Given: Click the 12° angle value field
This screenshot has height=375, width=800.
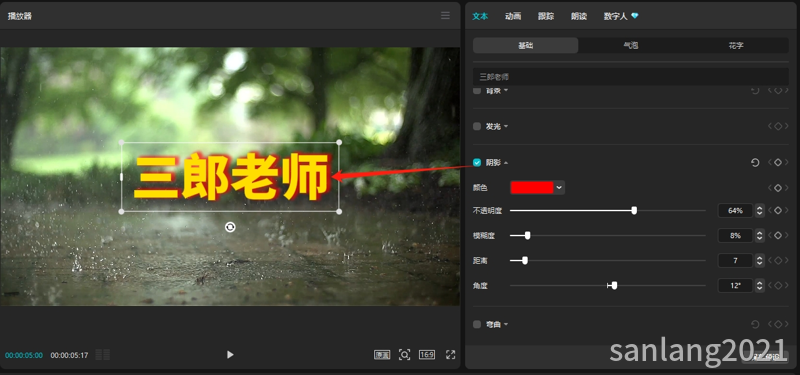Looking at the screenshot, I should point(735,285).
